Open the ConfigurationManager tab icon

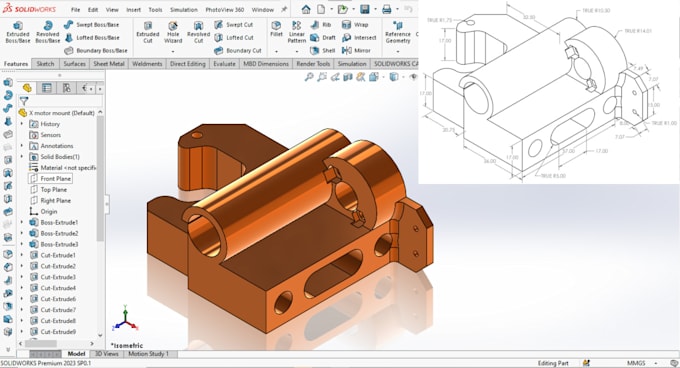(66, 88)
